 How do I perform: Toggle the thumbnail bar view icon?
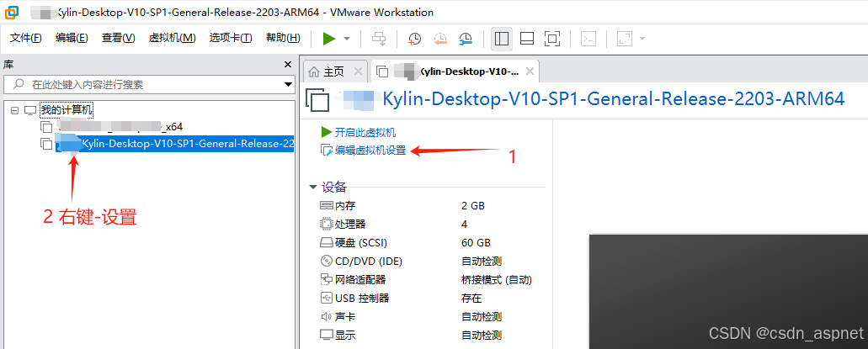point(527,38)
